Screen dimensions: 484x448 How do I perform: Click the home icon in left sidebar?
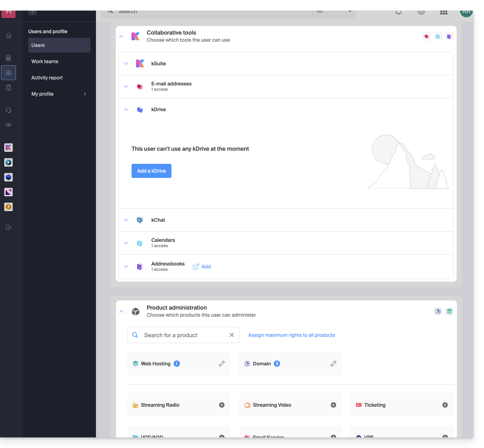coord(8,35)
